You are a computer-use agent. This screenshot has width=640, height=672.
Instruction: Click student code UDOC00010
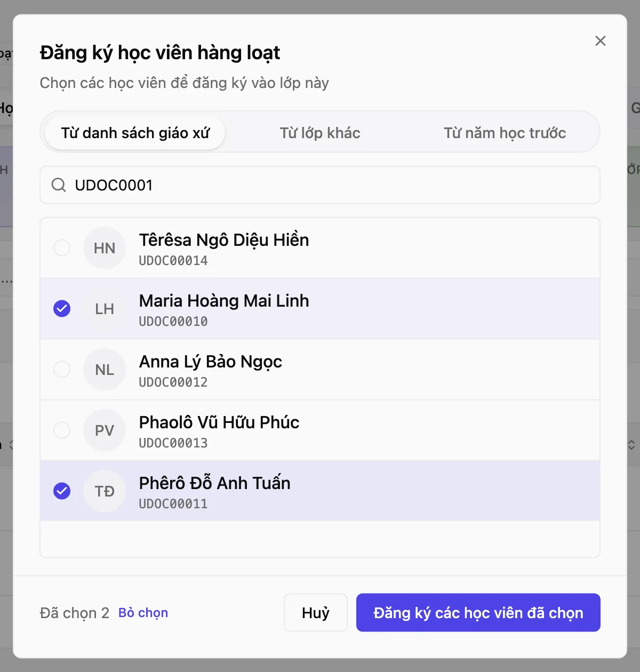173,322
